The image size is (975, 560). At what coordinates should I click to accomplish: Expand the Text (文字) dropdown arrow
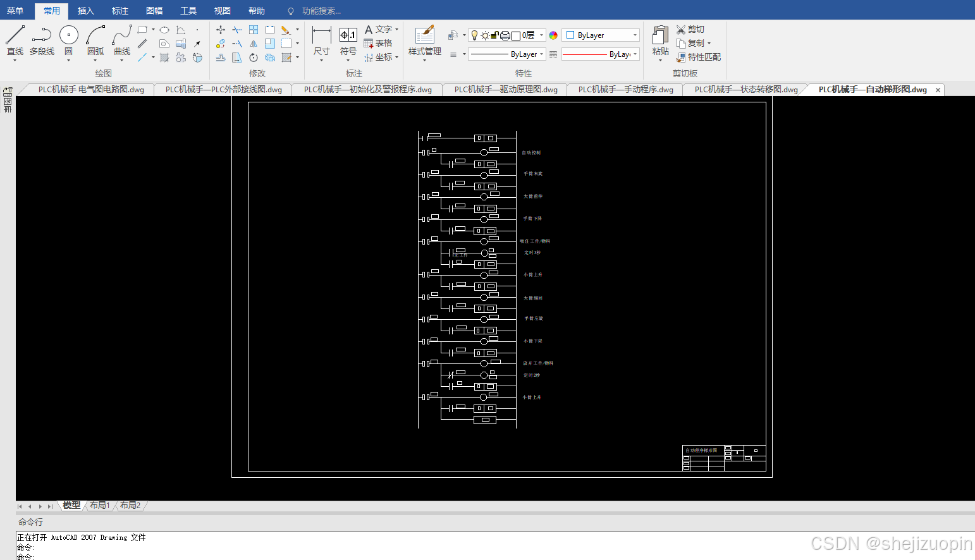coord(397,30)
